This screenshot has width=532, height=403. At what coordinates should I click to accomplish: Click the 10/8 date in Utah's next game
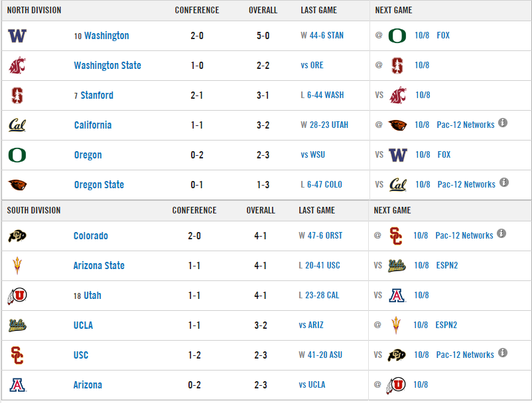(421, 295)
